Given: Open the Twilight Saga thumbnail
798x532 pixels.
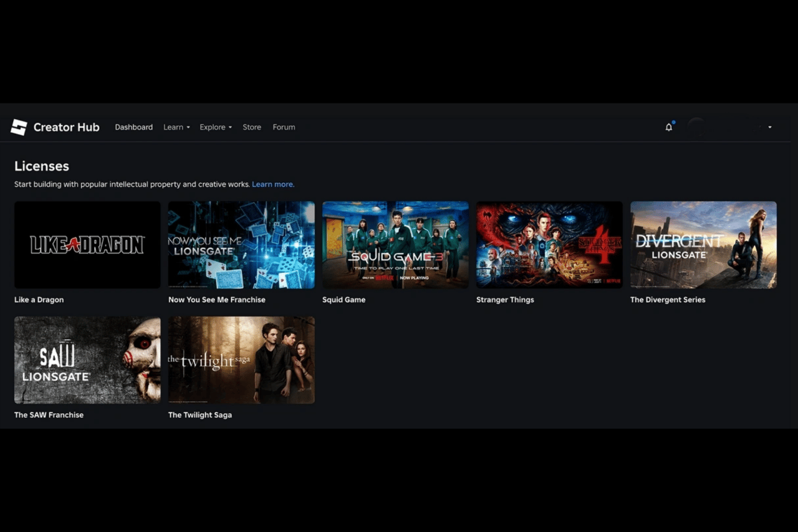Looking at the screenshot, I should (x=241, y=360).
